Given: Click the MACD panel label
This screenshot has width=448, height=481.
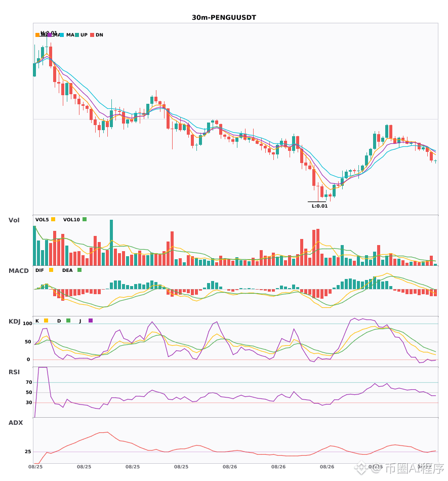Looking at the screenshot, I should click(18, 271).
